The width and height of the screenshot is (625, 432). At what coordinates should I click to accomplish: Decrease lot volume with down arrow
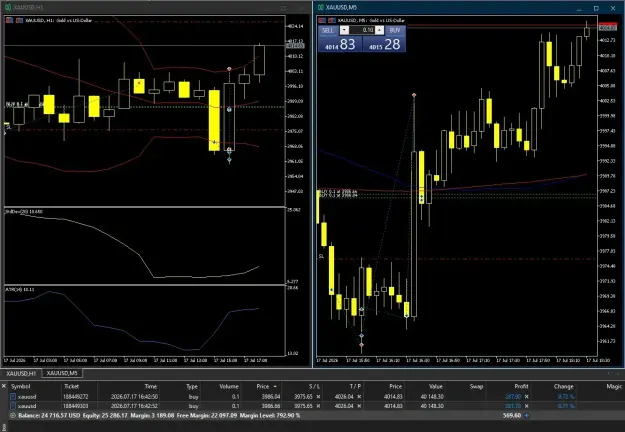pyautogui.click(x=344, y=30)
